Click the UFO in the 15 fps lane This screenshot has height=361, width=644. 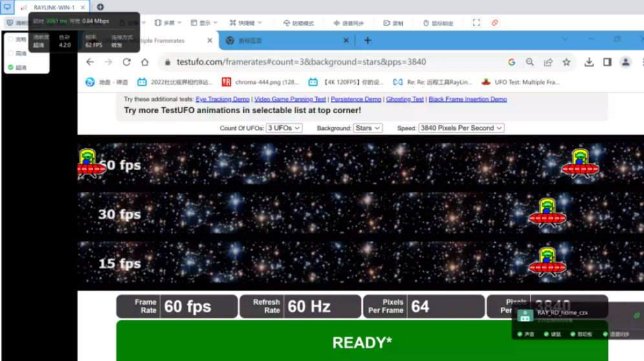[x=547, y=263]
